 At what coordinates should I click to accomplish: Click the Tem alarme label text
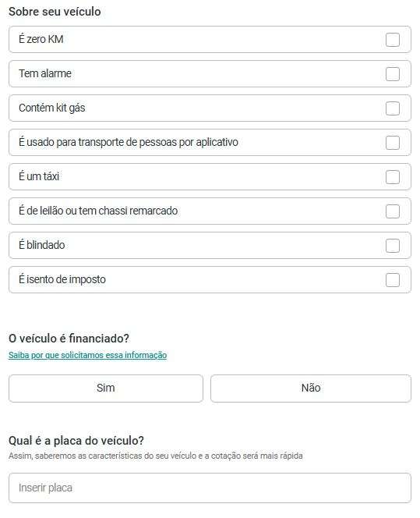tap(45, 73)
